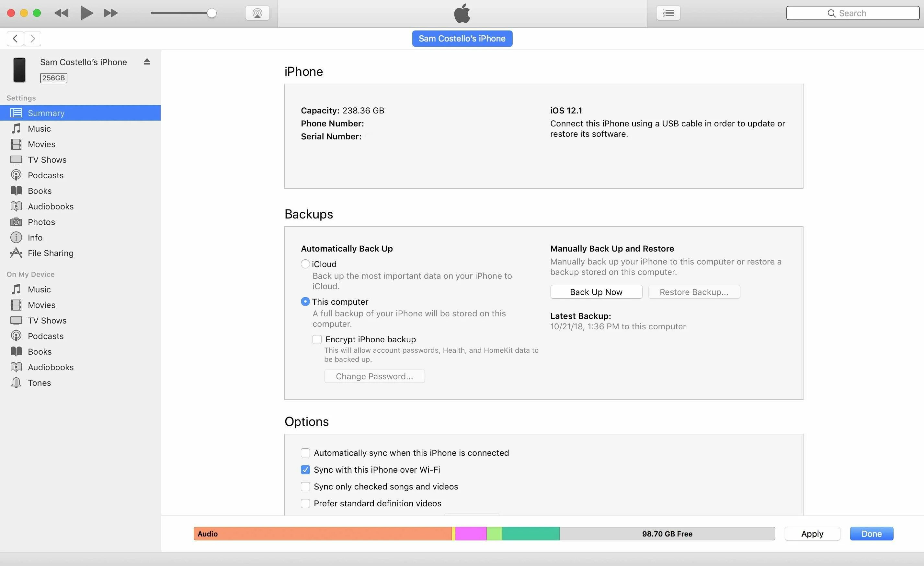Viewport: 924px width, 566px height.
Task: Expand the TV Shows section in sidebar
Action: coord(47,159)
